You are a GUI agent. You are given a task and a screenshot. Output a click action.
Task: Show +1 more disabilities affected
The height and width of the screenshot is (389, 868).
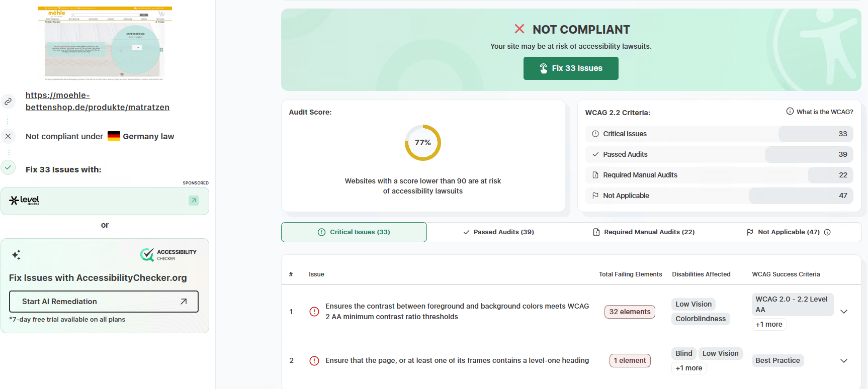coord(688,368)
